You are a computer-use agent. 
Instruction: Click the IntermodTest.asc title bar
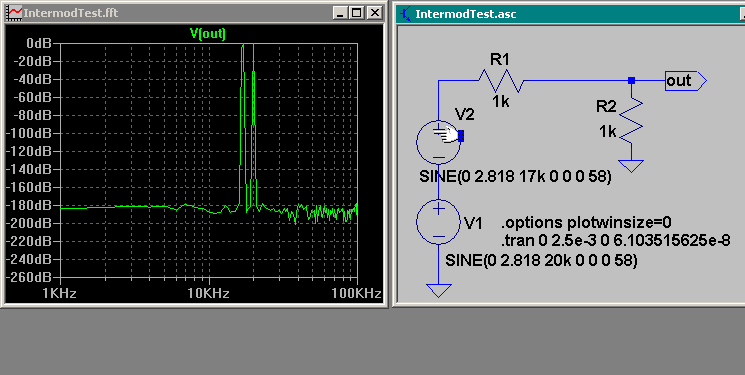coord(570,13)
